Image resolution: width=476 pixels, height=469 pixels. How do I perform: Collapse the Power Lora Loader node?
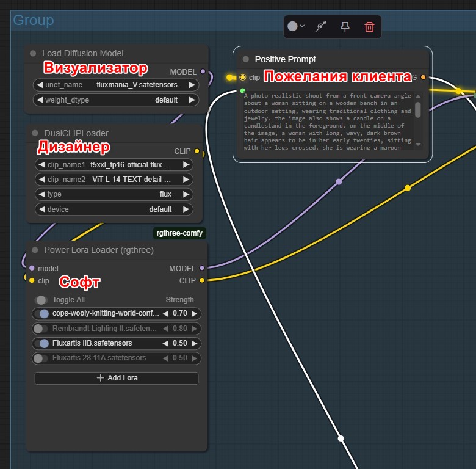click(x=35, y=250)
